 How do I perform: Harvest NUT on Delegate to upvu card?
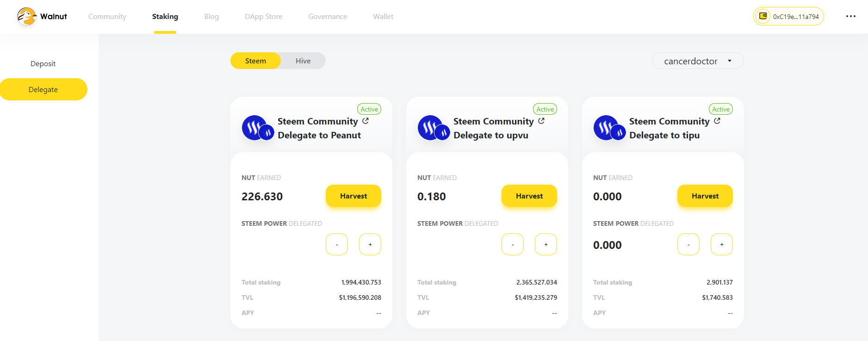[529, 196]
